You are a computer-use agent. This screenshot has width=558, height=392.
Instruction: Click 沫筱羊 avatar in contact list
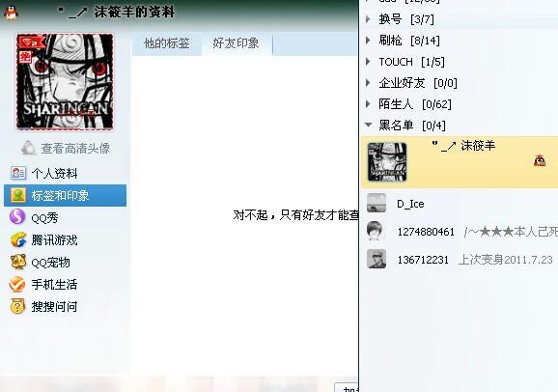point(387,162)
